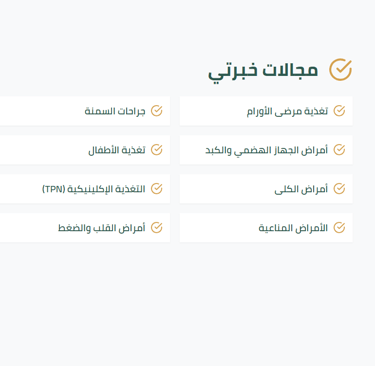The image size is (375, 366).
Task: Click empty space inside the الأمراض المناعية card
Action: pyautogui.click(x=218, y=228)
